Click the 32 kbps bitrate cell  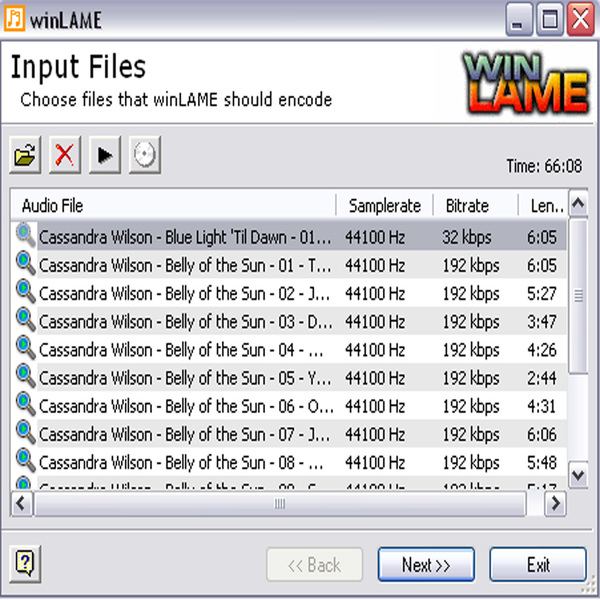click(x=467, y=237)
